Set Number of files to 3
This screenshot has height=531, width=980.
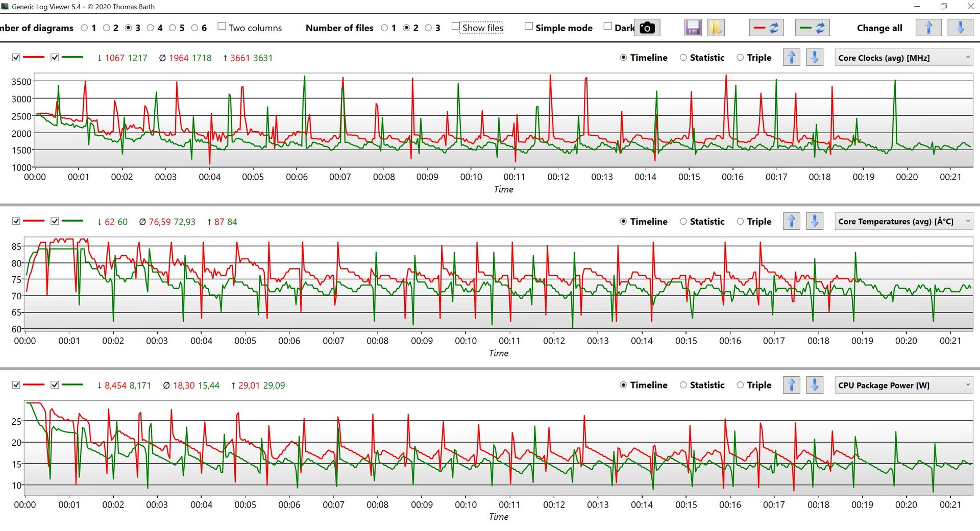428,28
